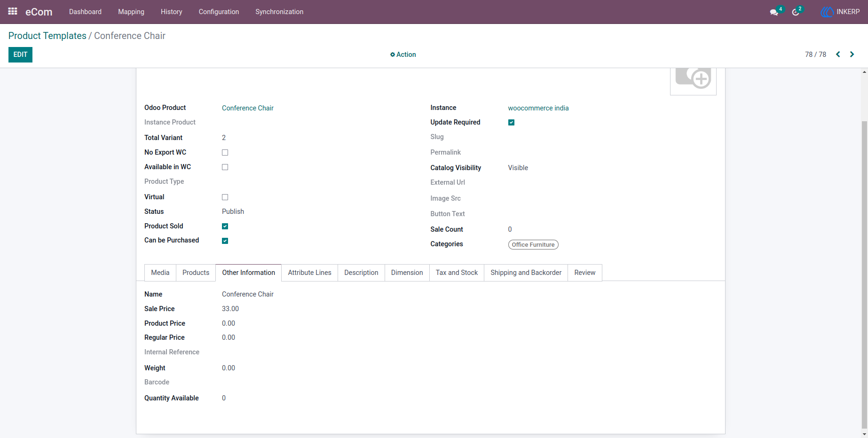The image size is (868, 438).
Task: Click the Office Furniture category tag
Action: pos(533,245)
